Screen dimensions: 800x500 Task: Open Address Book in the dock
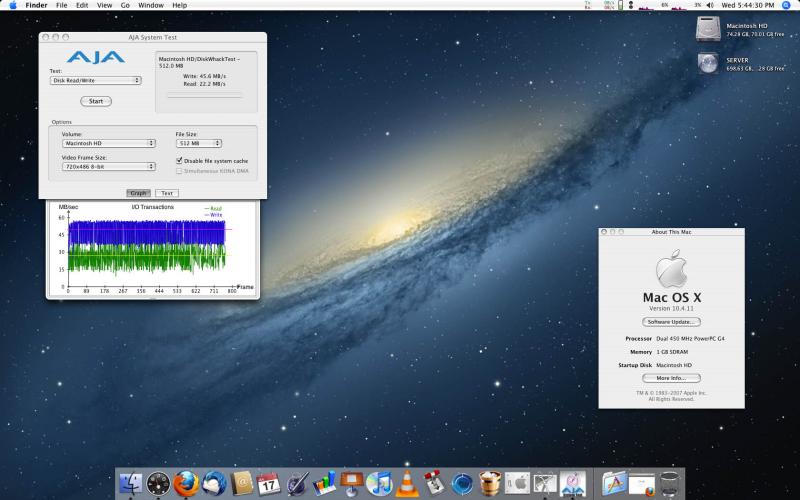pos(241,483)
